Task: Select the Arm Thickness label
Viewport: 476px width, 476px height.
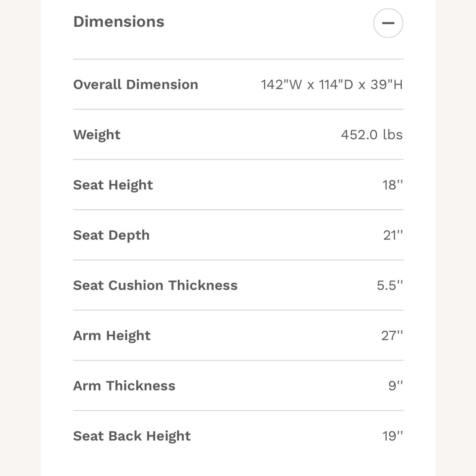Action: click(x=124, y=386)
